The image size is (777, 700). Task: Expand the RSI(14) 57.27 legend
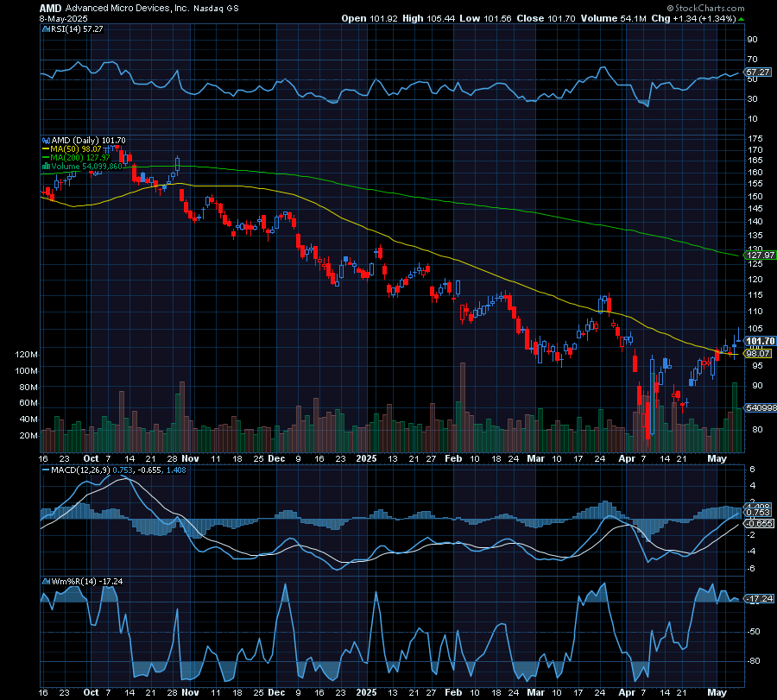(78, 28)
